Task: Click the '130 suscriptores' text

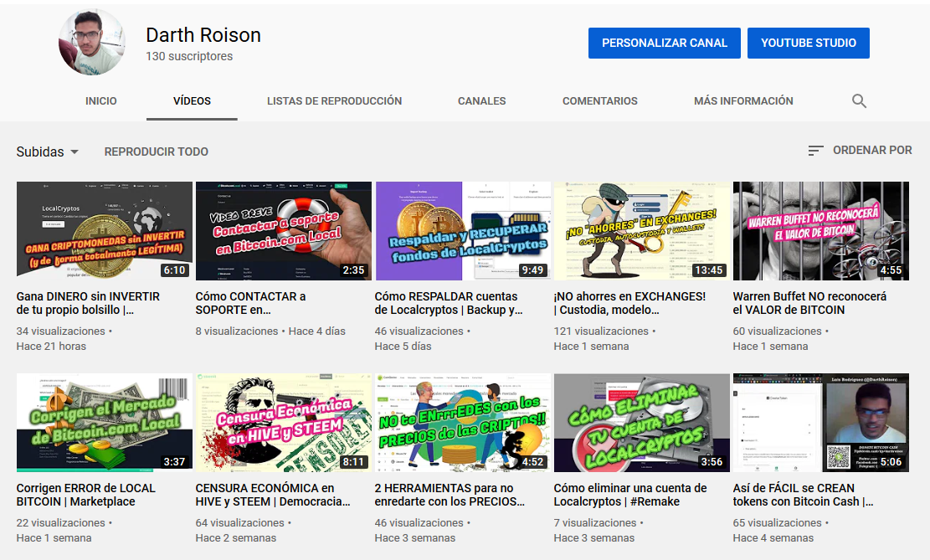Action: [189, 56]
